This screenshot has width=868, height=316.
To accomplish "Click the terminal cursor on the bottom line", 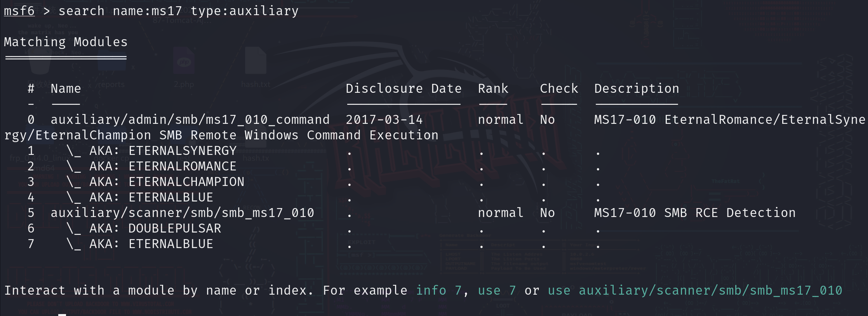I will pos(62,314).
